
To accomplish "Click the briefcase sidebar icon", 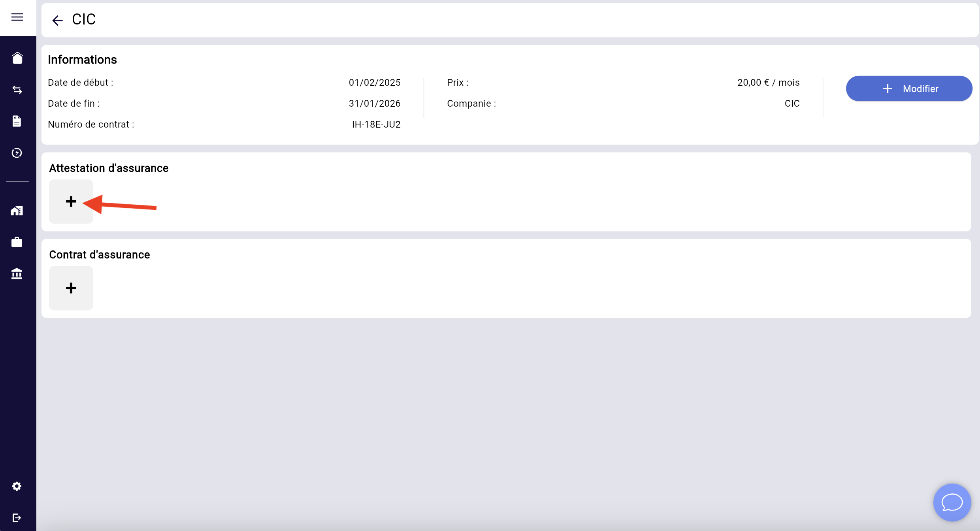I will click(x=17, y=242).
